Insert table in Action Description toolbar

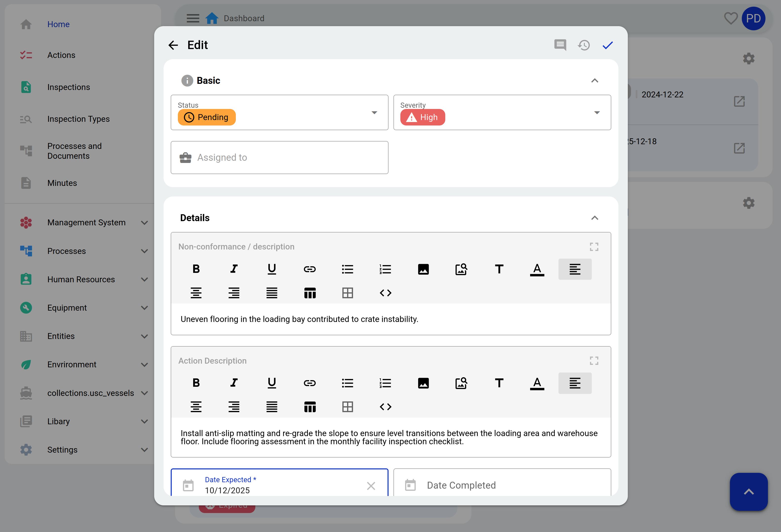coord(310,407)
